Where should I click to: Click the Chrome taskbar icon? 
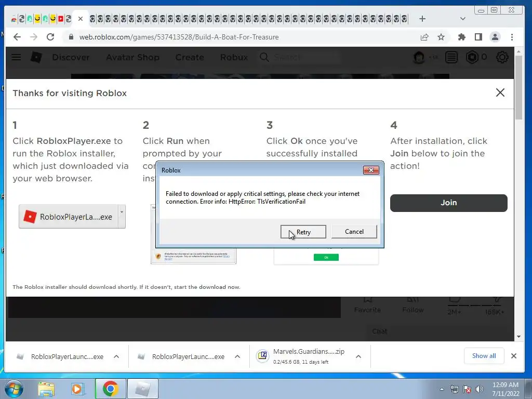[111, 389]
